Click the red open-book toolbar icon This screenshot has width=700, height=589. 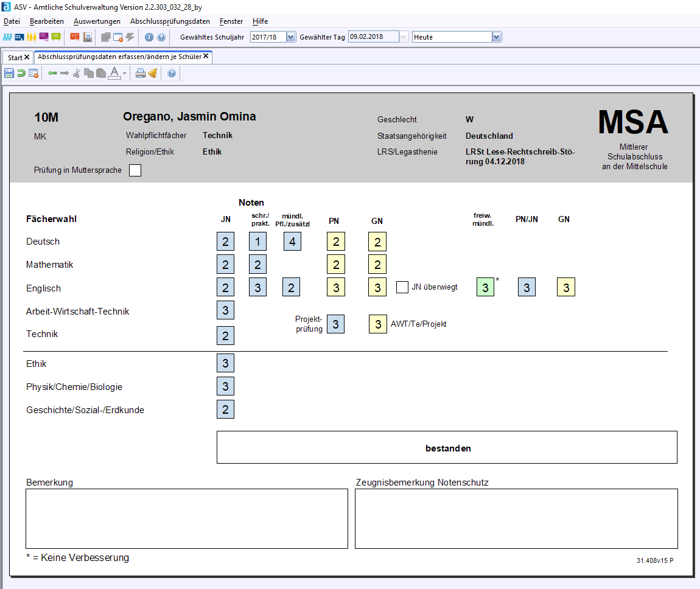(74, 37)
